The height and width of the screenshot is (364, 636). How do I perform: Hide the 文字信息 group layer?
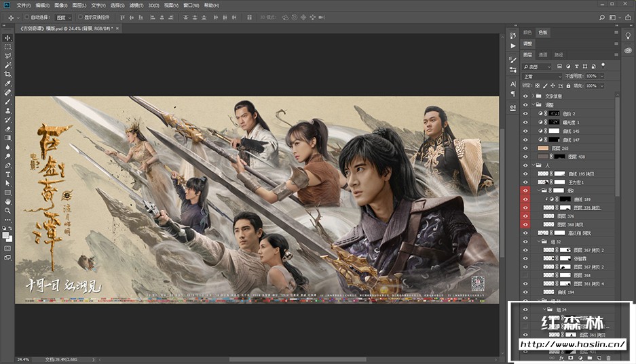coord(525,96)
